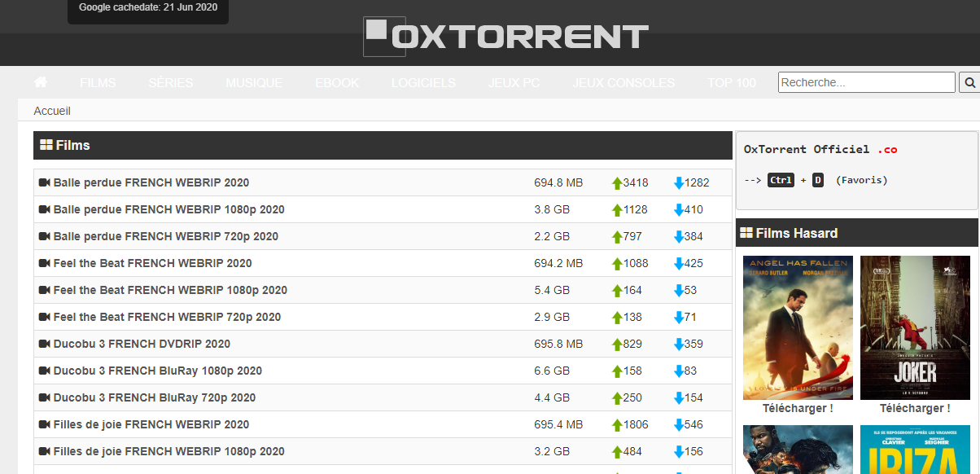980x474 pixels.
Task: Click the Accueil breadcrumb link
Action: click(x=52, y=111)
